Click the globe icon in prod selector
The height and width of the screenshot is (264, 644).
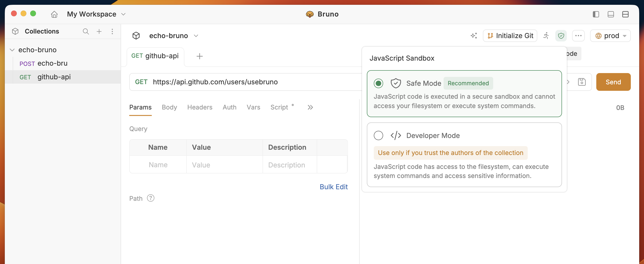pyautogui.click(x=598, y=36)
